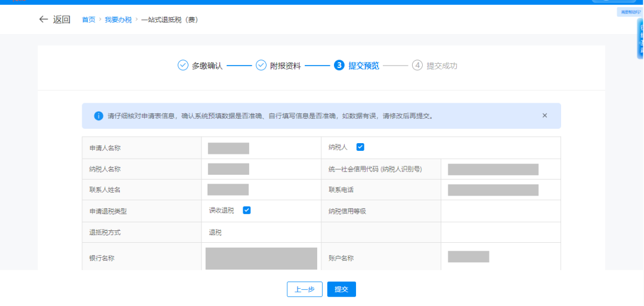Click the step 4 提交成功 circle icon
Image resolution: width=644 pixels, height=306 pixels.
417,65
